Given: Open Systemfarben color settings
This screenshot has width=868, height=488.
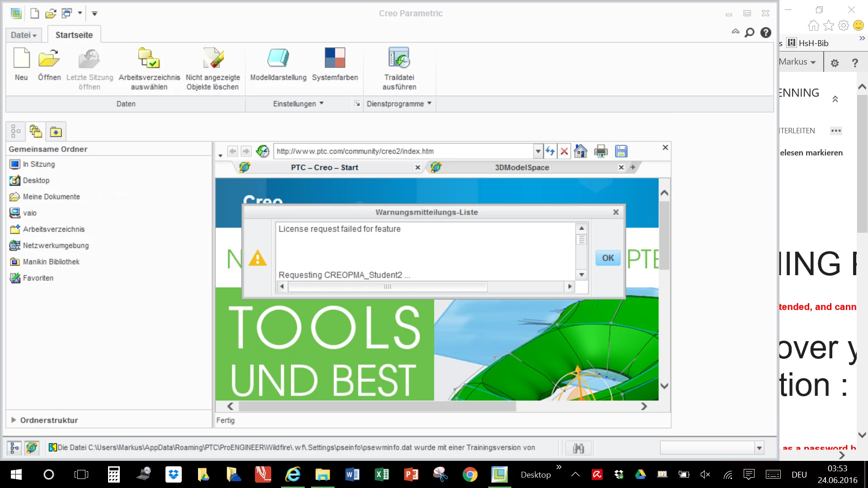Looking at the screenshot, I should pyautogui.click(x=335, y=59).
